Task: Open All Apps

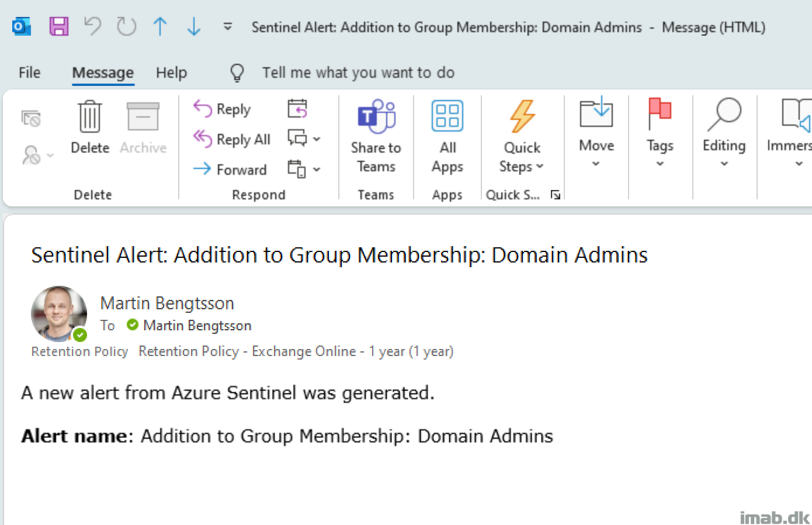Action: [x=447, y=137]
